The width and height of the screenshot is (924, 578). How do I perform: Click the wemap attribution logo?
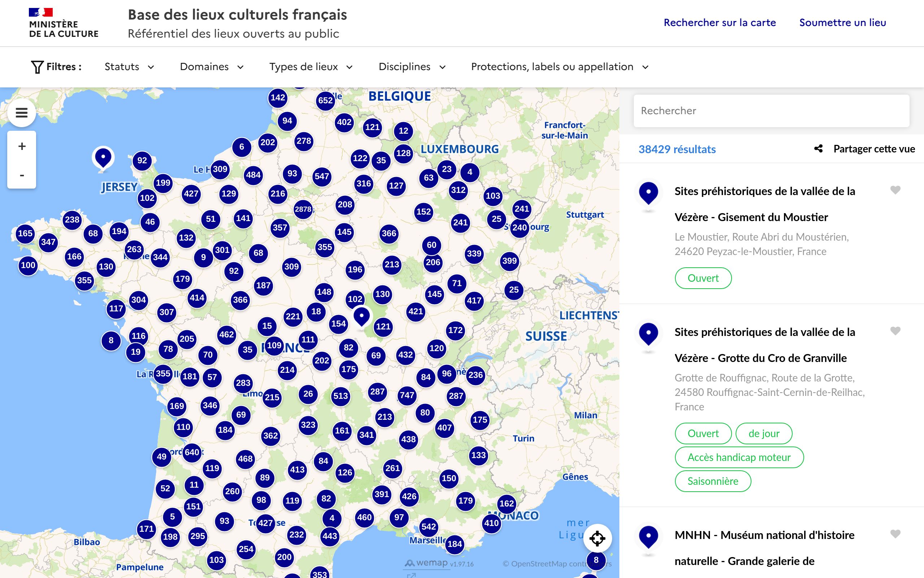tap(426, 563)
